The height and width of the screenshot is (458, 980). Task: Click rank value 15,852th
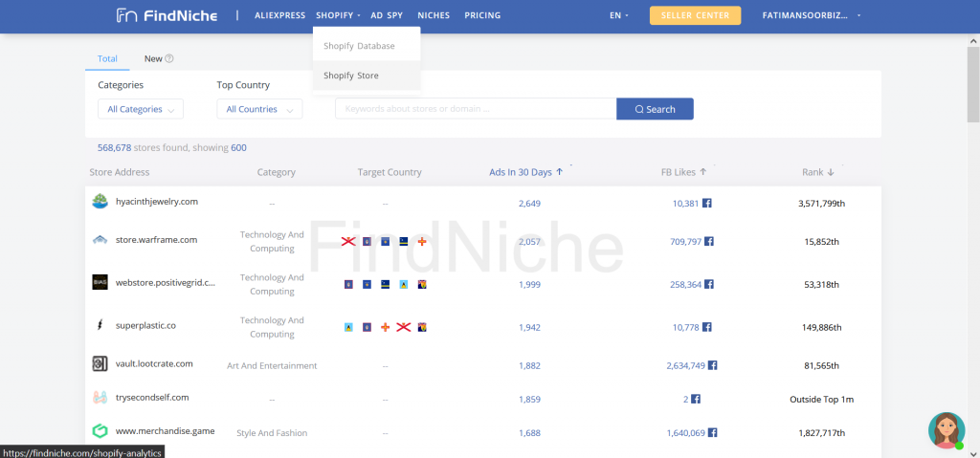point(822,241)
